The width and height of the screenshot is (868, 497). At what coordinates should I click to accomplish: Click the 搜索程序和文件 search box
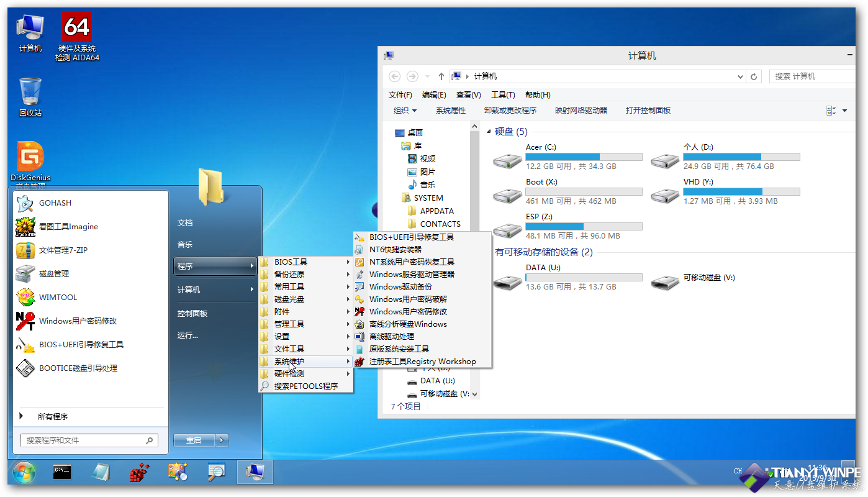coord(89,440)
